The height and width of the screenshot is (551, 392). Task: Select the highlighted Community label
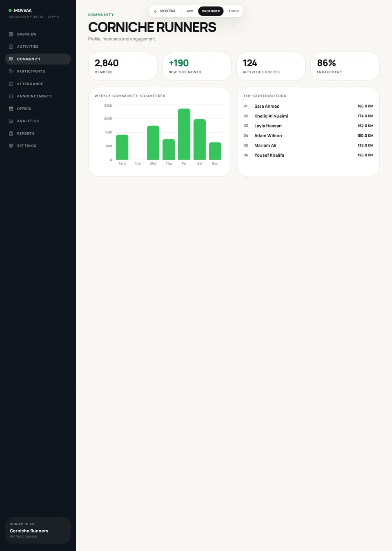(29, 59)
